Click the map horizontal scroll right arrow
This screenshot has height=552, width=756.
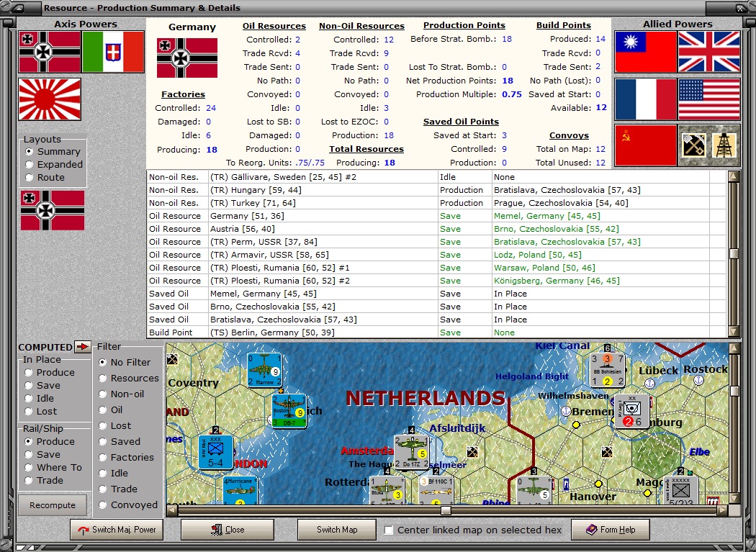tap(721, 510)
